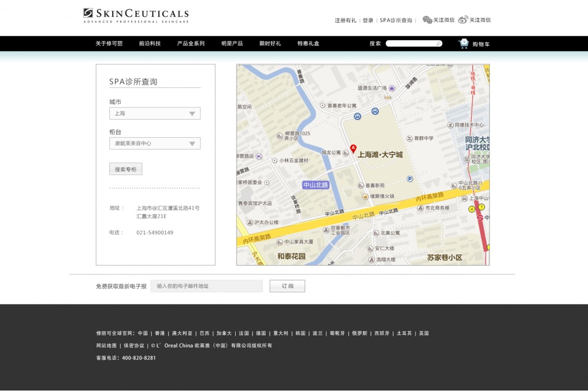
Task: Click the 订阅 subscribe button
Action: coord(287,286)
